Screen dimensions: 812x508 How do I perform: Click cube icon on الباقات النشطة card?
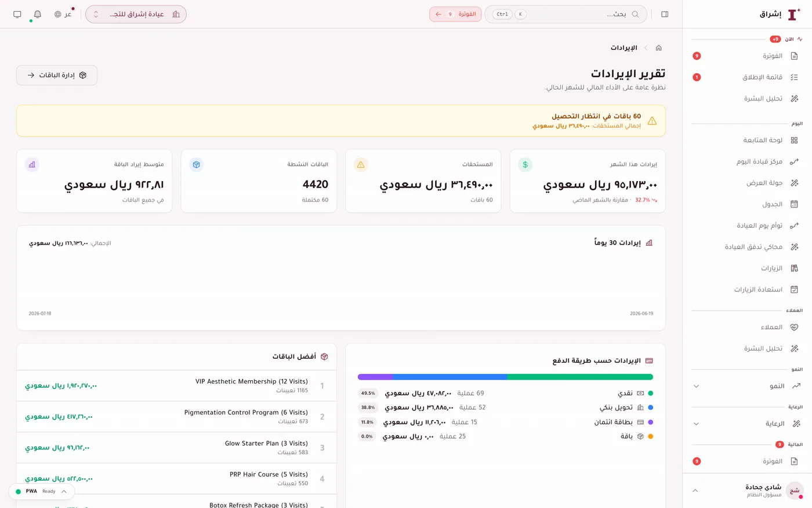pyautogui.click(x=197, y=165)
